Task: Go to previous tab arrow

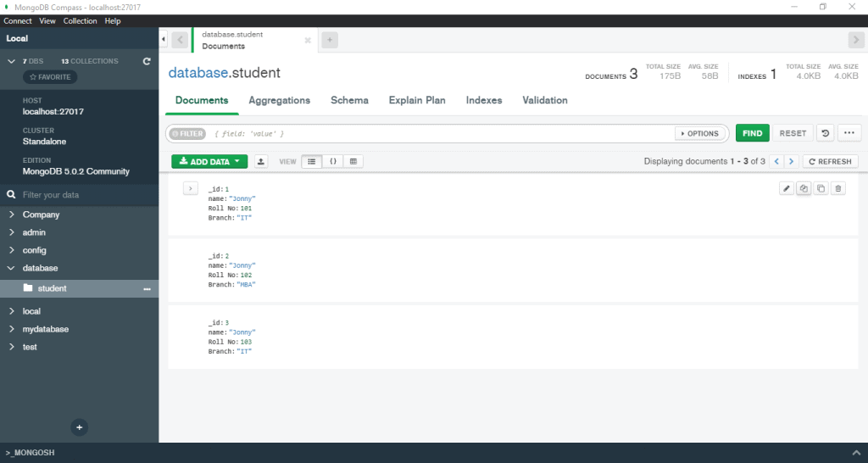Action: point(180,40)
